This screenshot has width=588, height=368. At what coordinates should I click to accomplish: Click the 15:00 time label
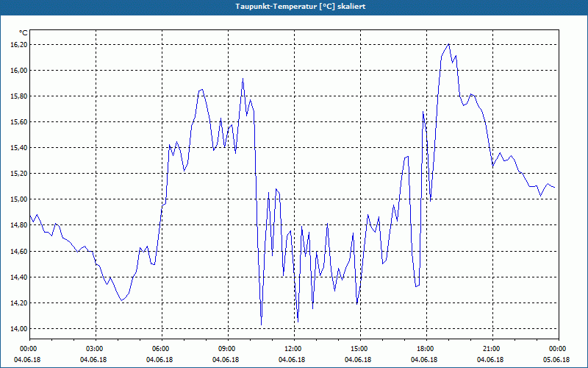[x=360, y=349]
